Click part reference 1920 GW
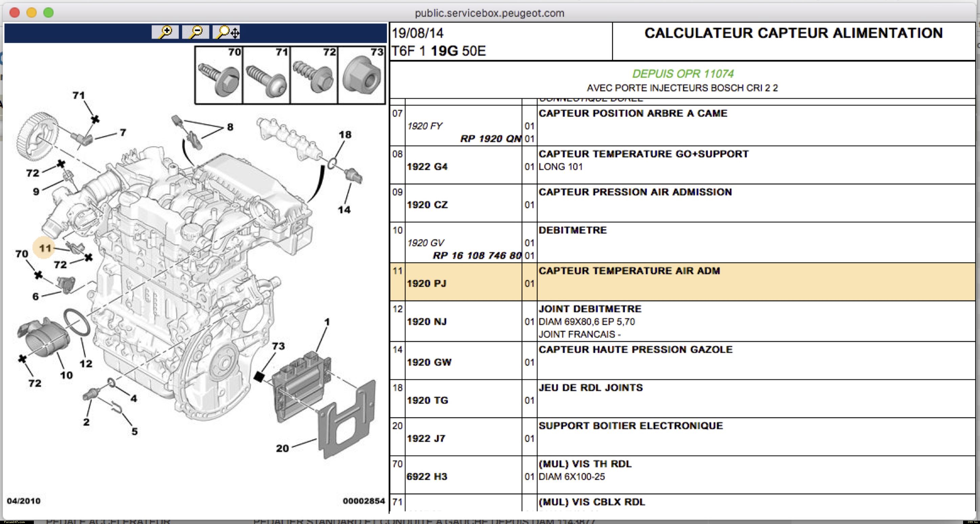 coord(429,362)
